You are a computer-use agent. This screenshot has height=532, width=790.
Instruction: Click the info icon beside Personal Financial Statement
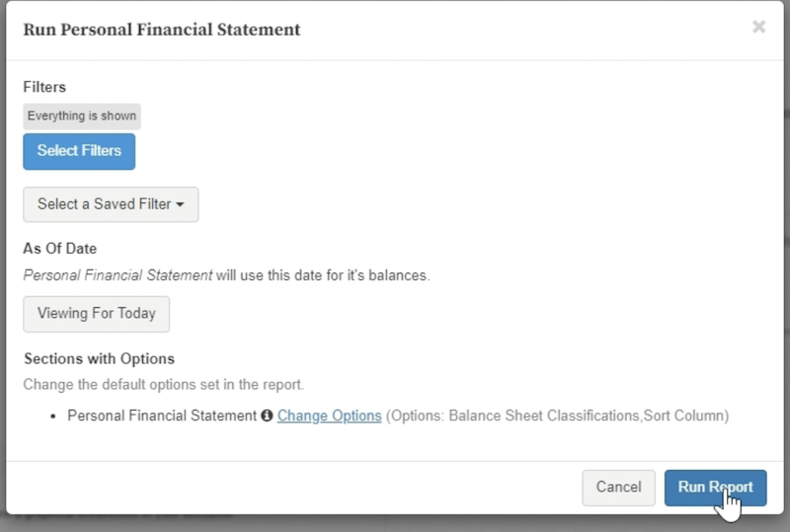pyautogui.click(x=267, y=416)
